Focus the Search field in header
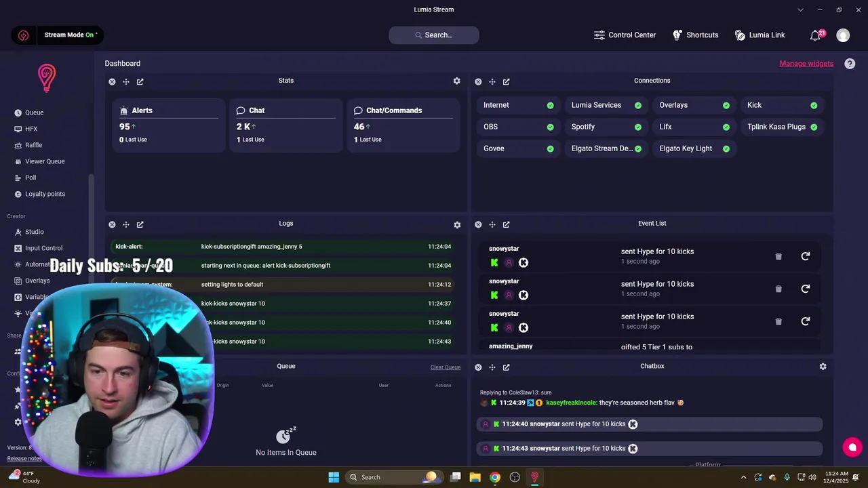Image resolution: width=868 pixels, height=488 pixels. coord(434,35)
